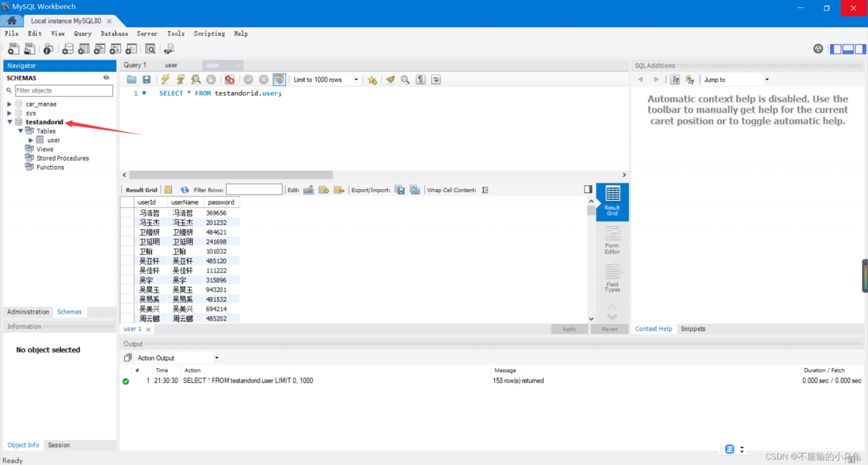
Task: Open the schema inspector icon
Action: [48, 49]
